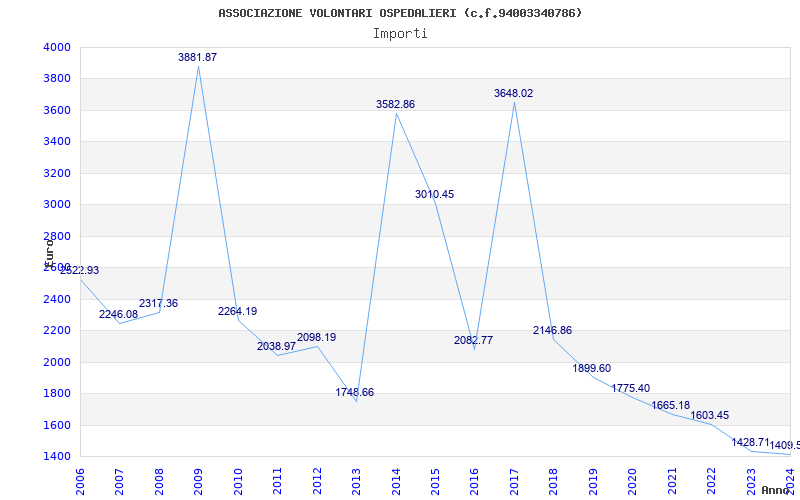The image size is (800, 500).
Task: Click the 2018 year axis label
Action: click(554, 482)
